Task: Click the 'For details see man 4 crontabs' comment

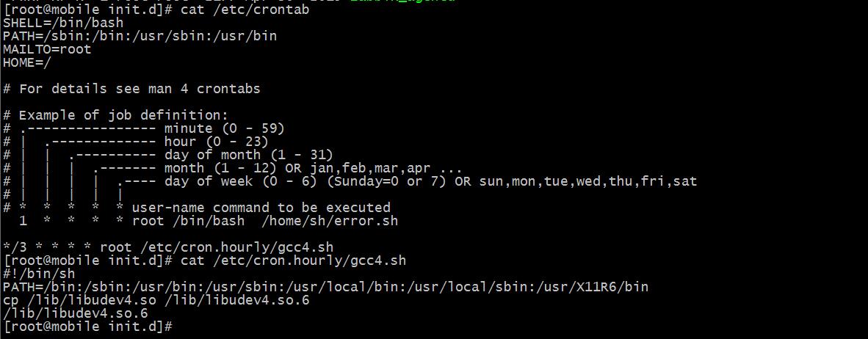Action: click(x=140, y=89)
